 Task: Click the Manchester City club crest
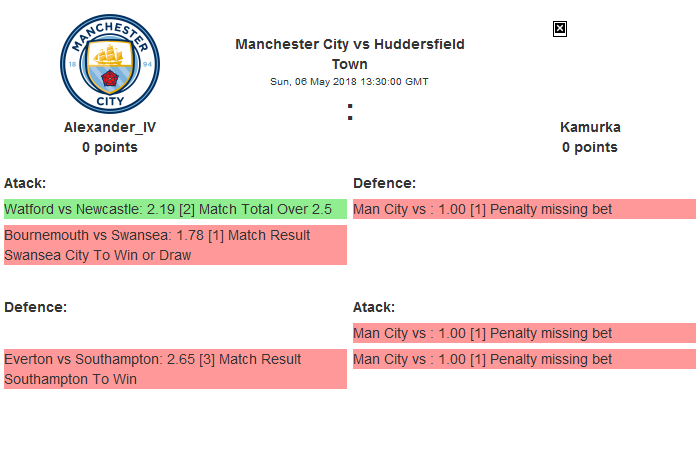[x=110, y=64]
